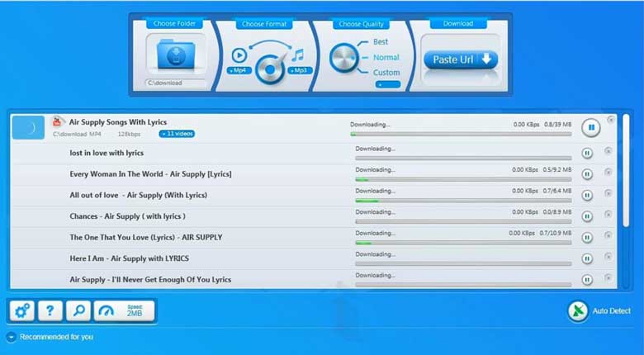Screen dimensions: 644x355
Task: Pause I'll Never Get Enough Of You download
Action: (587, 280)
